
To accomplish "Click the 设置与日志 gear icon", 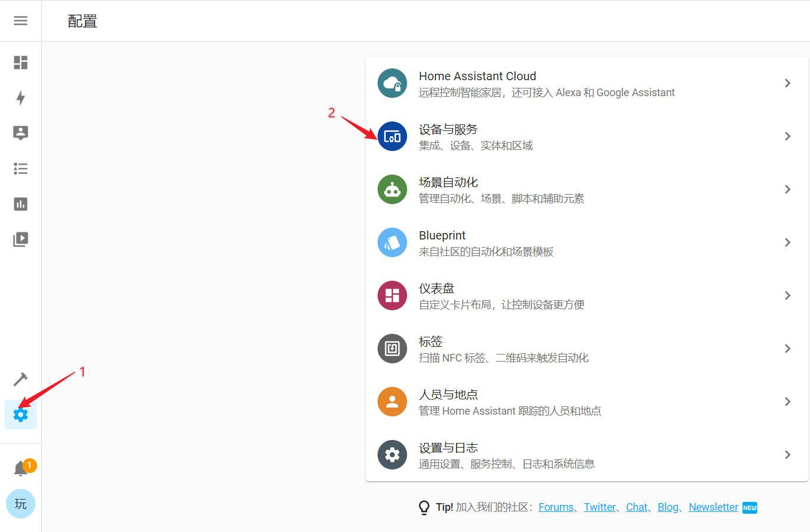I will 392,455.
